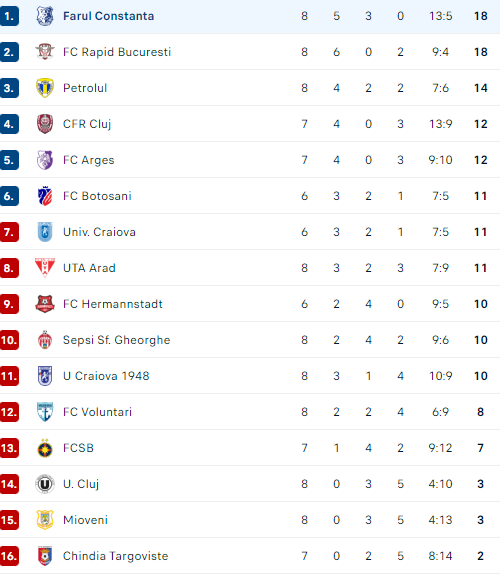The image size is (500, 583).
Task: Click the UTA Arad crest icon
Action: 45,268
